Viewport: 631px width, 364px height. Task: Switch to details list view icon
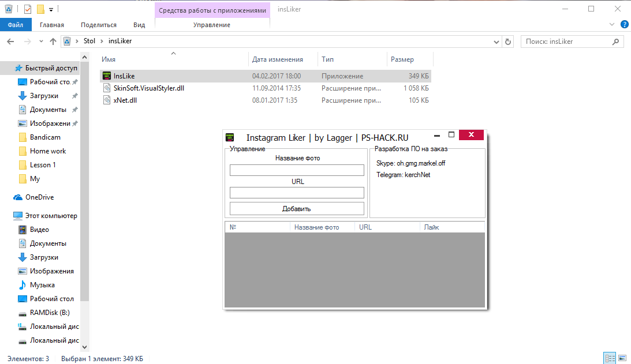610,358
